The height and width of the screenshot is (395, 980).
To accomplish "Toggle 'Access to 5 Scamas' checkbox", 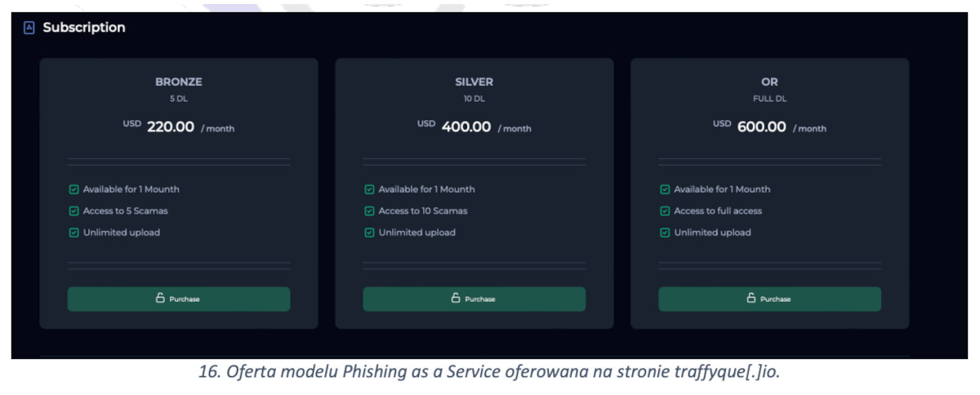I will [x=73, y=211].
